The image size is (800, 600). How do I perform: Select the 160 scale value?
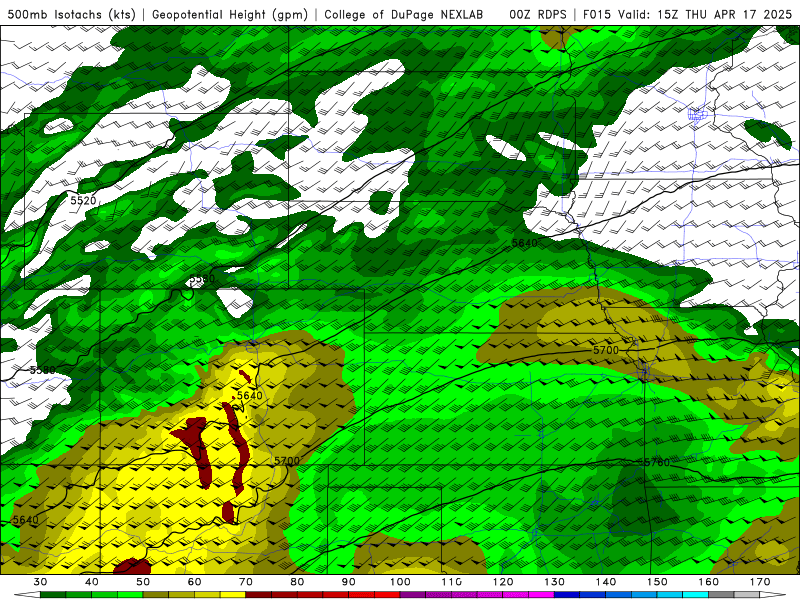[x=709, y=582]
